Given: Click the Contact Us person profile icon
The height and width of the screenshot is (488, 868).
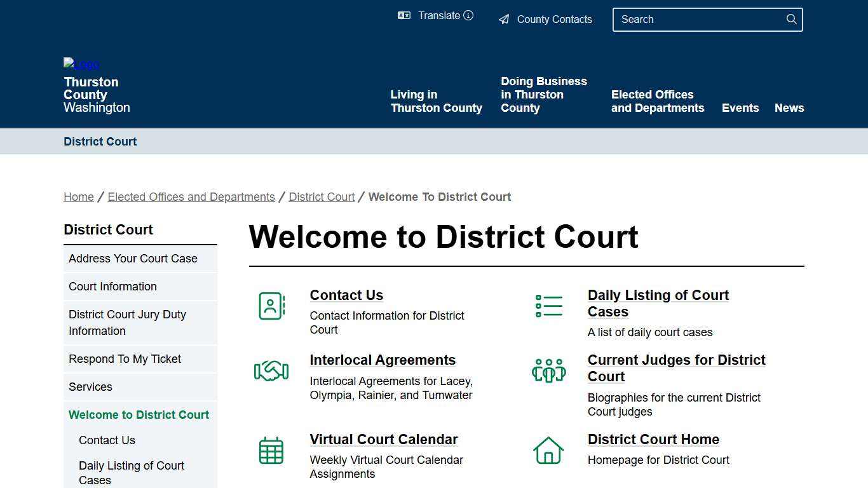Looking at the screenshot, I should click(271, 306).
